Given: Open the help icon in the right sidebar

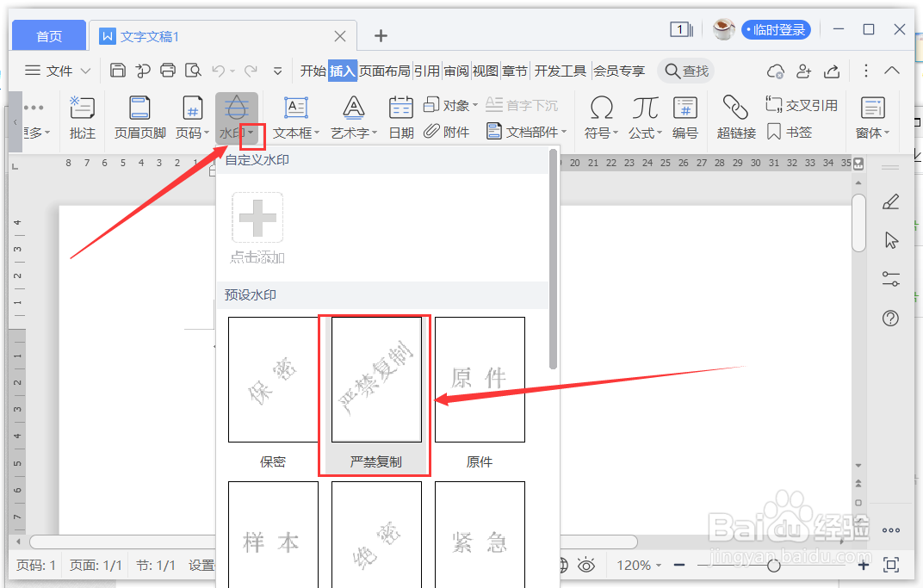Looking at the screenshot, I should pos(891,319).
